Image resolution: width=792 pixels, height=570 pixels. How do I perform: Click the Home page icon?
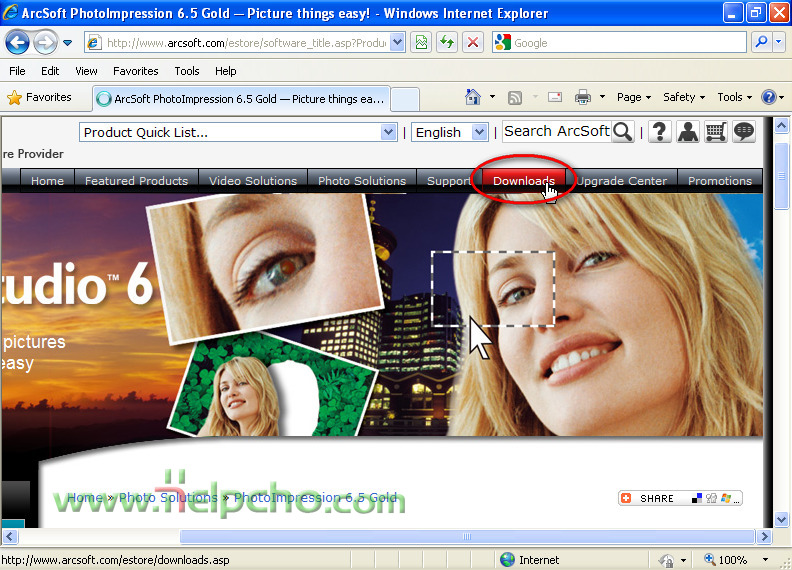[473, 97]
